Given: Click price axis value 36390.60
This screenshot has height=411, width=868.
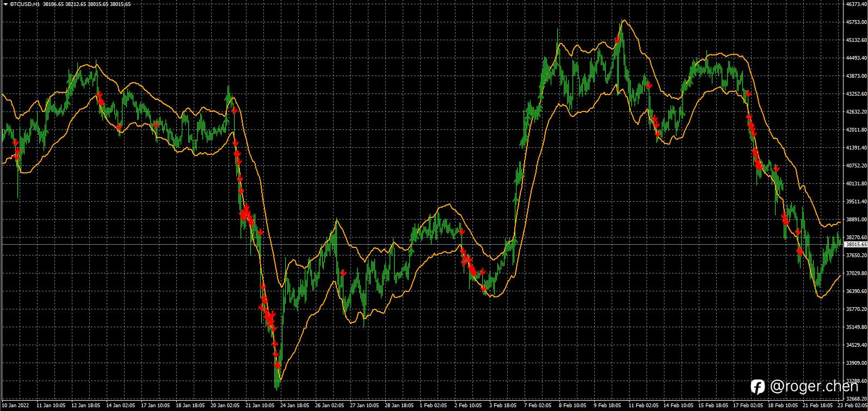Looking at the screenshot, I should [856, 291].
